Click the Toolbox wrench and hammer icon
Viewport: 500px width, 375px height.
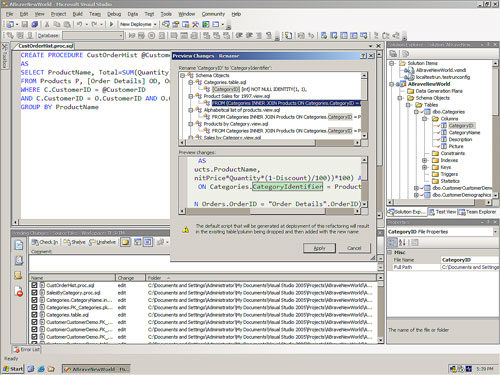point(195,24)
